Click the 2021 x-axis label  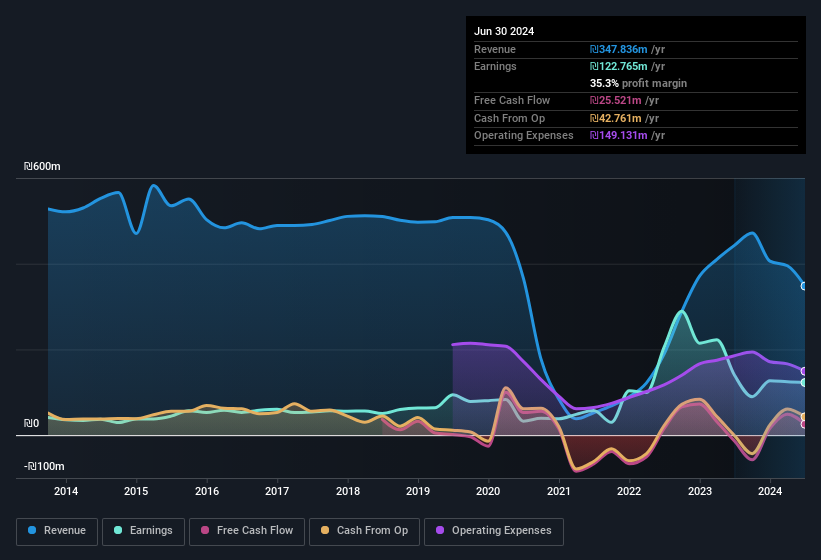pos(559,491)
